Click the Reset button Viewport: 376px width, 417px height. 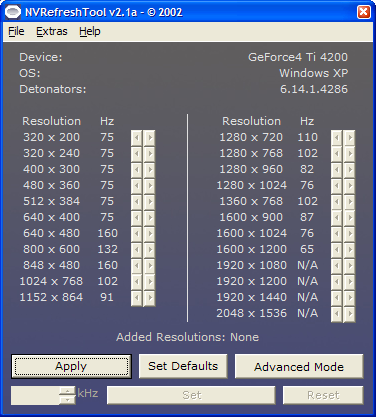[323, 395]
